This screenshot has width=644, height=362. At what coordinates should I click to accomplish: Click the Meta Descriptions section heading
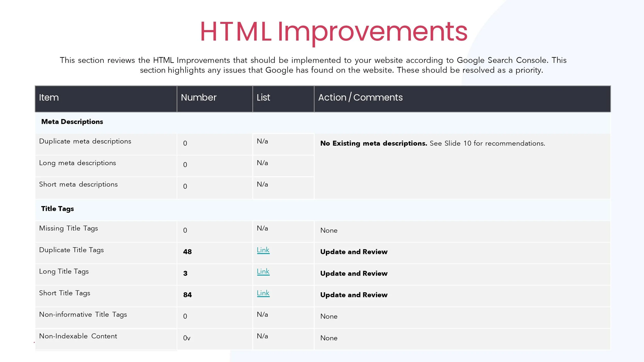click(72, 122)
